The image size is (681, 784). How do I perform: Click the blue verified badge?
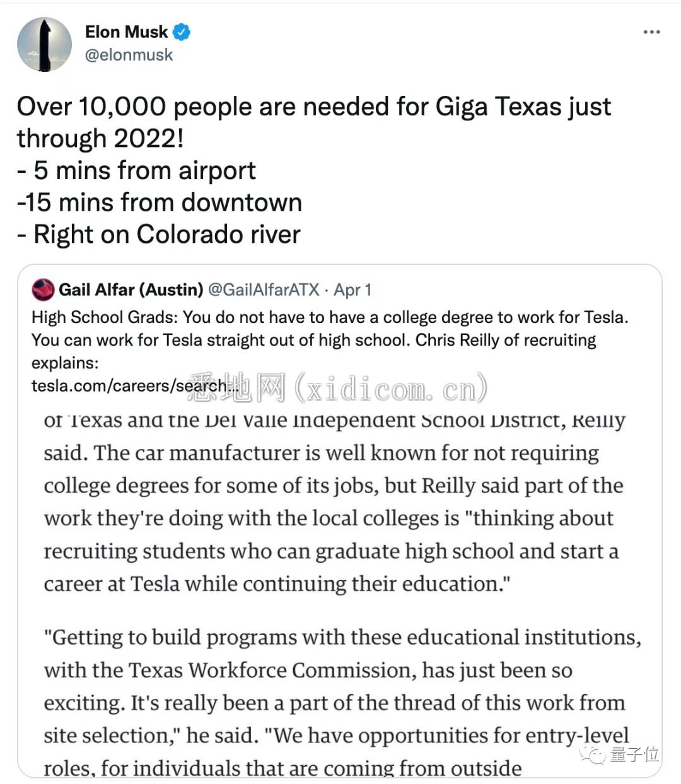point(182,32)
